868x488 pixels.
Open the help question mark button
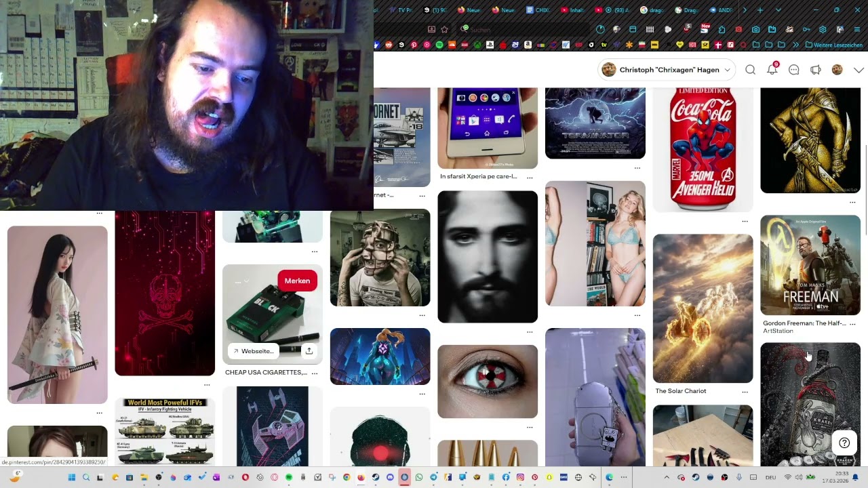[844, 443]
